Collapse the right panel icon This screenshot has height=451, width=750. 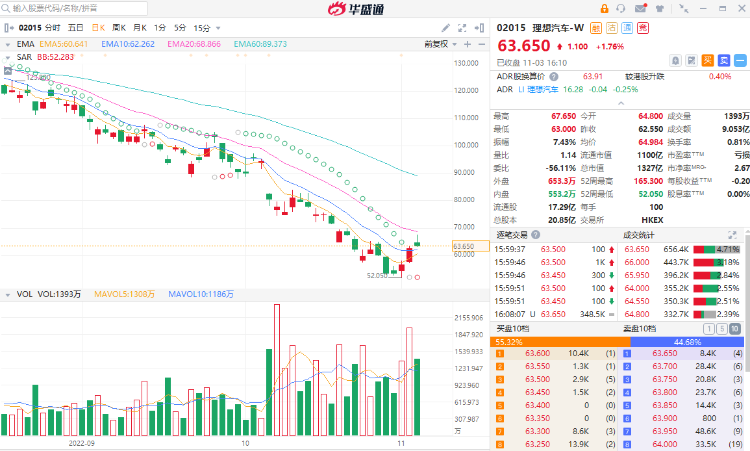(479, 28)
